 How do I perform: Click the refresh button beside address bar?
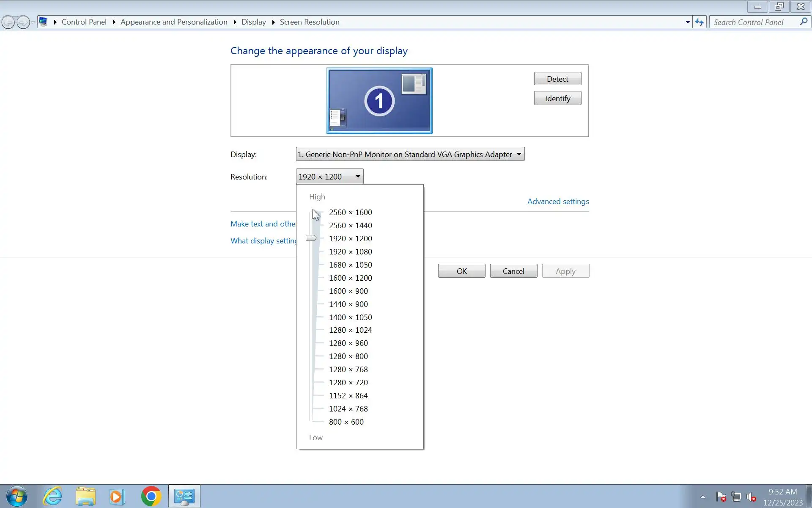click(700, 22)
